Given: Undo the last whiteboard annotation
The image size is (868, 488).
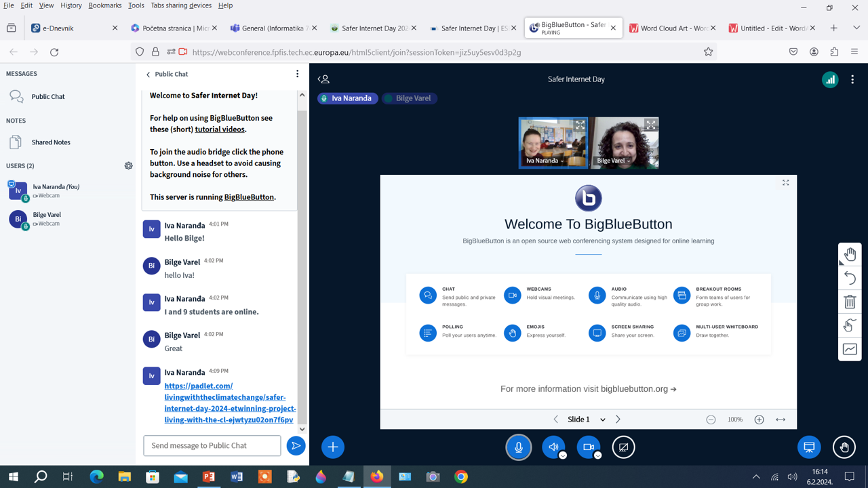Looking at the screenshot, I should 850,278.
